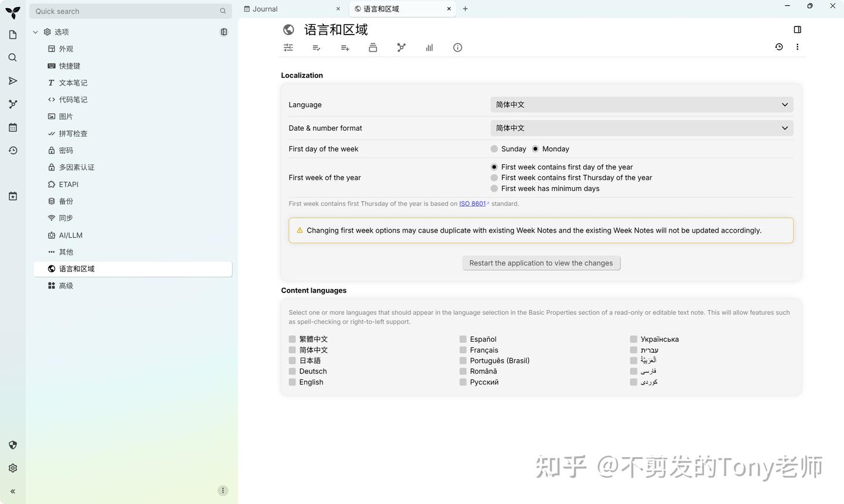Image resolution: width=844 pixels, height=504 pixels.
Task: Enable English as a content language
Action: coord(292,382)
